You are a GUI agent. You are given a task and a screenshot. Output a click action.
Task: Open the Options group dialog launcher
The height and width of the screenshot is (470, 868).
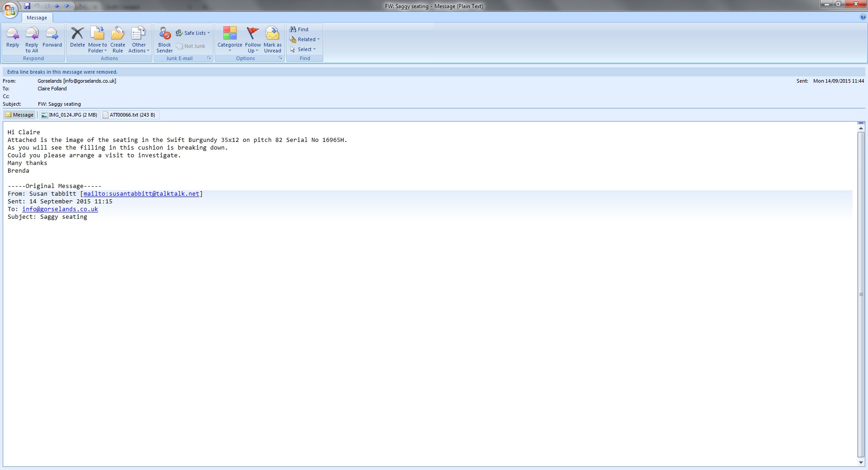tap(281, 58)
